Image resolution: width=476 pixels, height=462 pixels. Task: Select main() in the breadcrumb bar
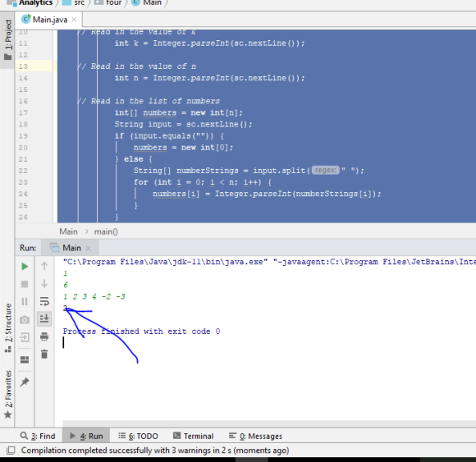106,231
